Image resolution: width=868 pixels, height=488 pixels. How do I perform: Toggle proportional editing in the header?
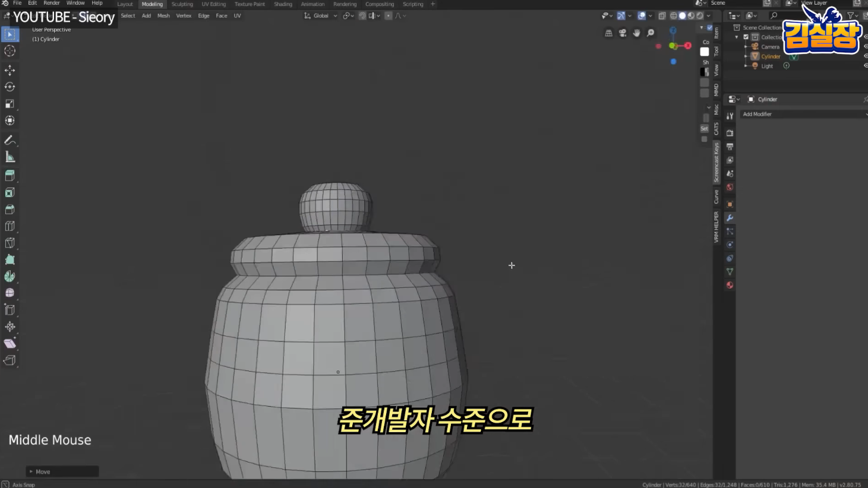click(x=388, y=15)
